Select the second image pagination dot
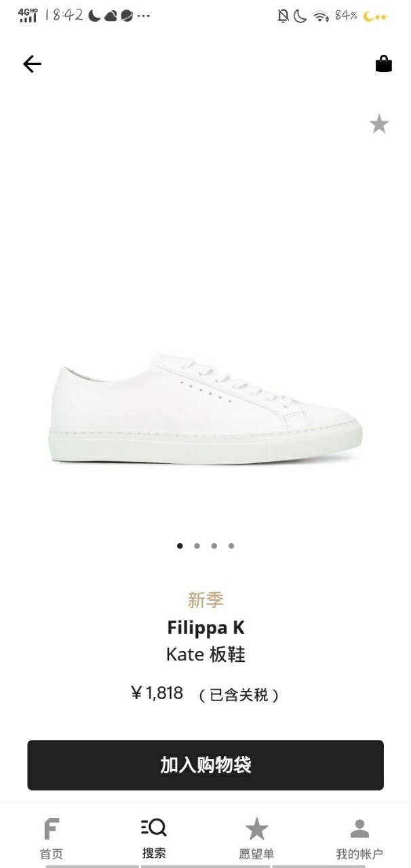Viewport: 411px width, 868px height. (197, 546)
